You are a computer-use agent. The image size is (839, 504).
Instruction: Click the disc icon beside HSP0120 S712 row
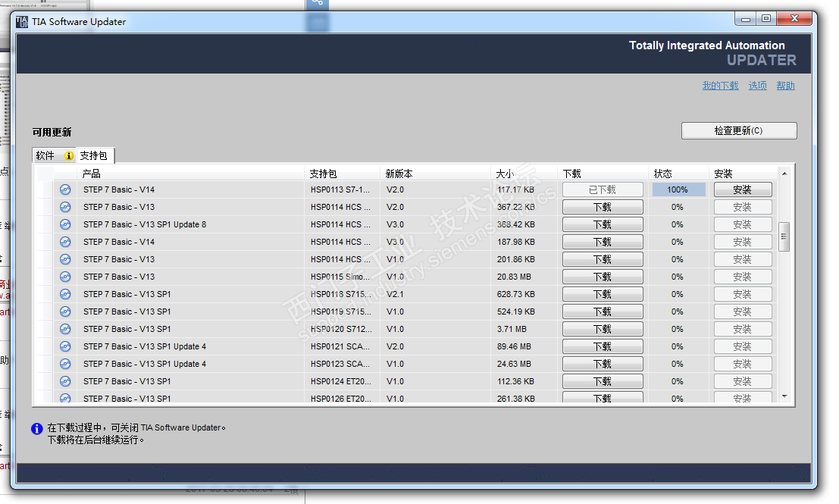coord(65,329)
